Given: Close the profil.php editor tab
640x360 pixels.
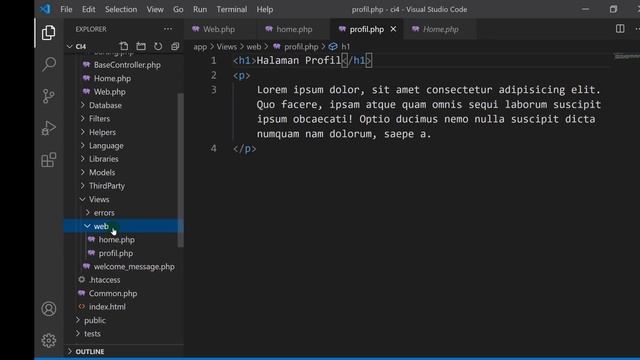Looking at the screenshot, I should pos(393,29).
